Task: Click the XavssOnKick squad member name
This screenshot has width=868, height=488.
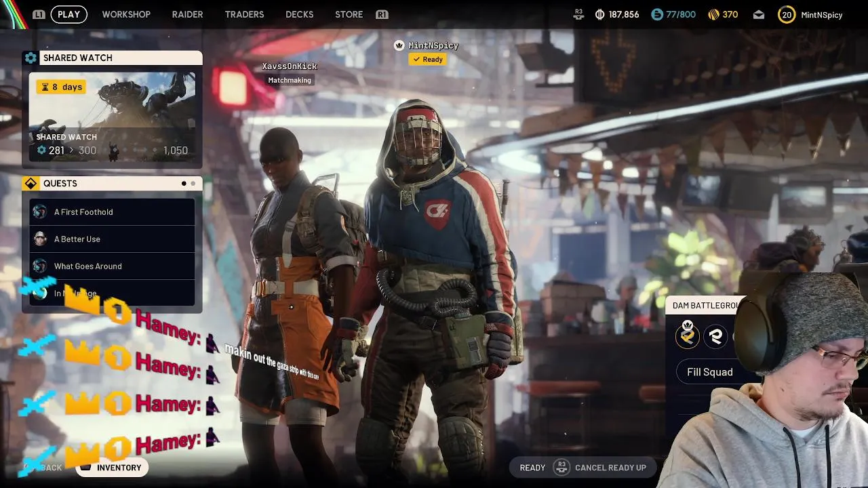Action: [290, 66]
